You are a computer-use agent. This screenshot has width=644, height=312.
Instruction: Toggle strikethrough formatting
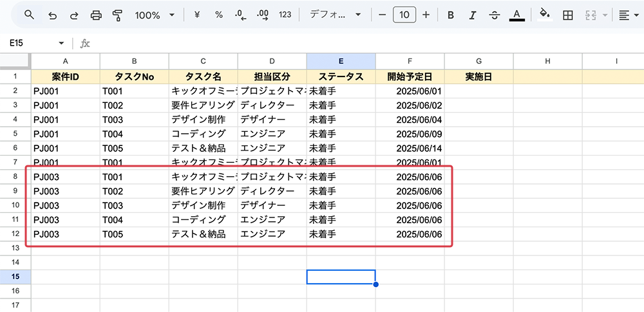click(x=495, y=15)
